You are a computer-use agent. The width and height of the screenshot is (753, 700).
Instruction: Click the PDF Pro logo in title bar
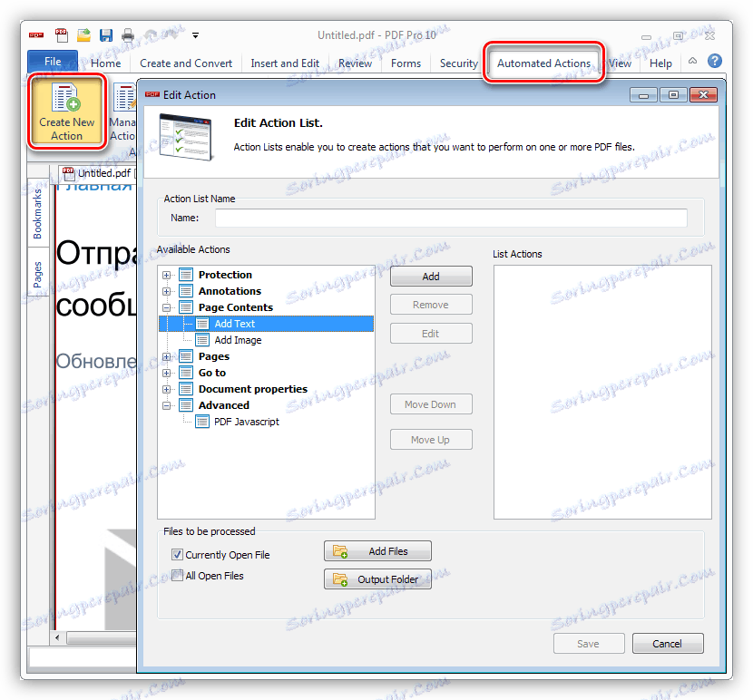[36, 35]
